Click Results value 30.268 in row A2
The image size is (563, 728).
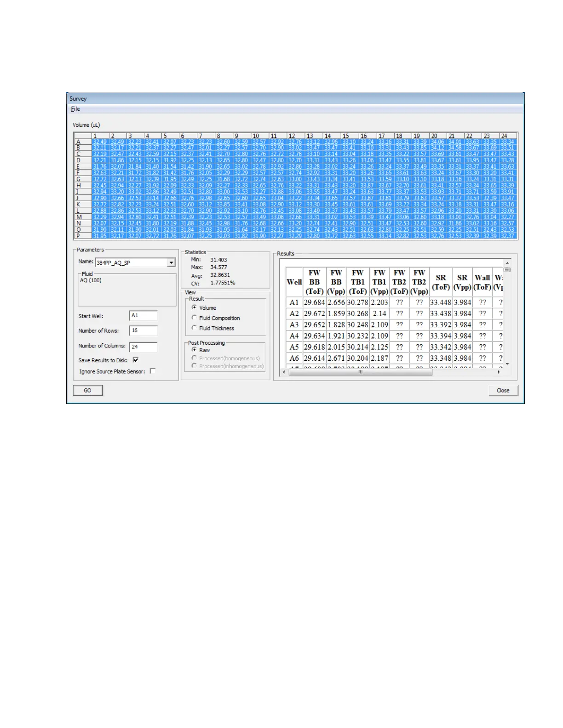[358, 313]
